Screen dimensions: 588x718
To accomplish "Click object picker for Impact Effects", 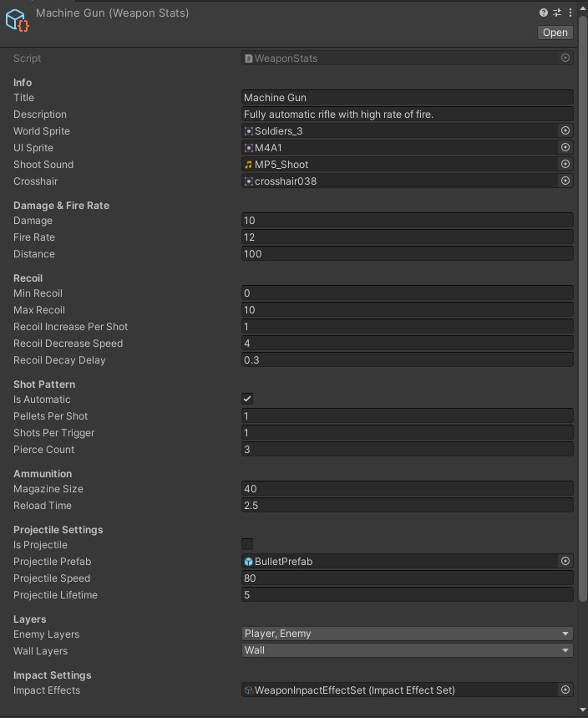I will pyautogui.click(x=565, y=690).
